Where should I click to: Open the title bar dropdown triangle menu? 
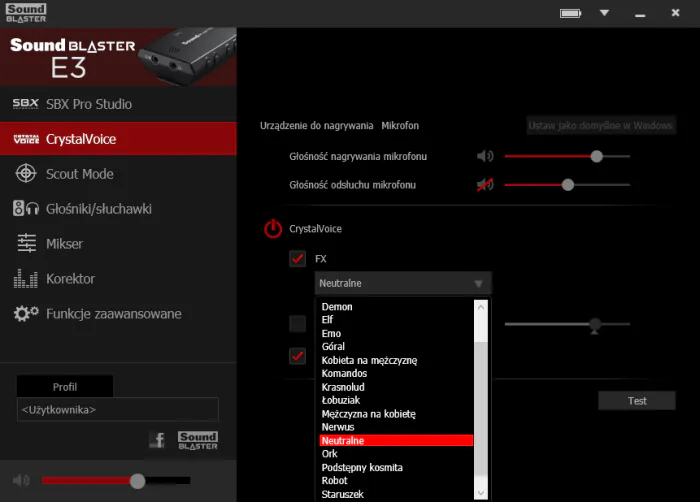pyautogui.click(x=604, y=13)
